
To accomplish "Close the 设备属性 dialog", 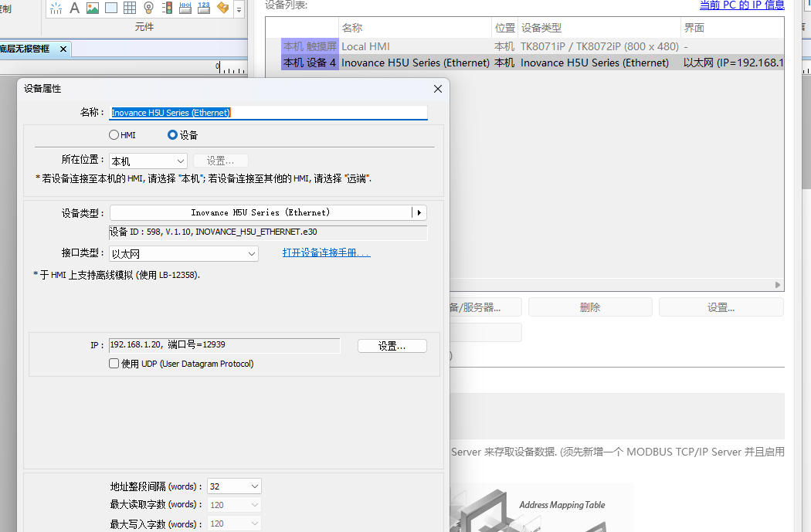I will (438, 89).
